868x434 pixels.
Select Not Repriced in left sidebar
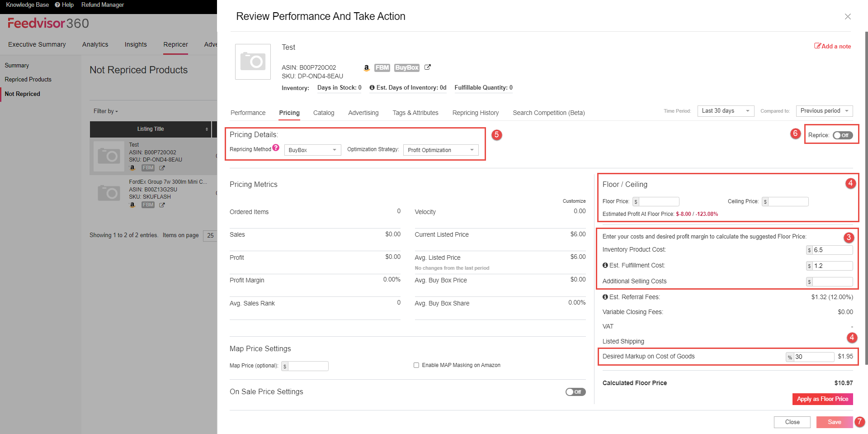click(x=22, y=94)
